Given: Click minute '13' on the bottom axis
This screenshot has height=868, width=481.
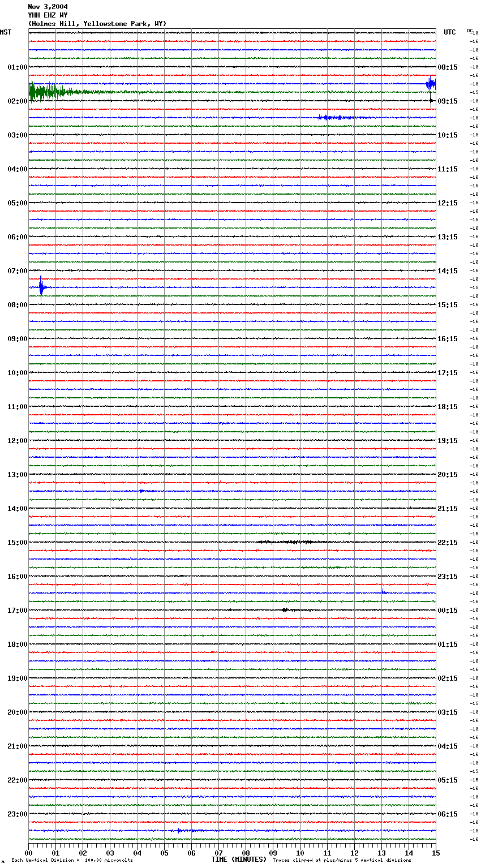Looking at the screenshot, I should click(x=382, y=853).
